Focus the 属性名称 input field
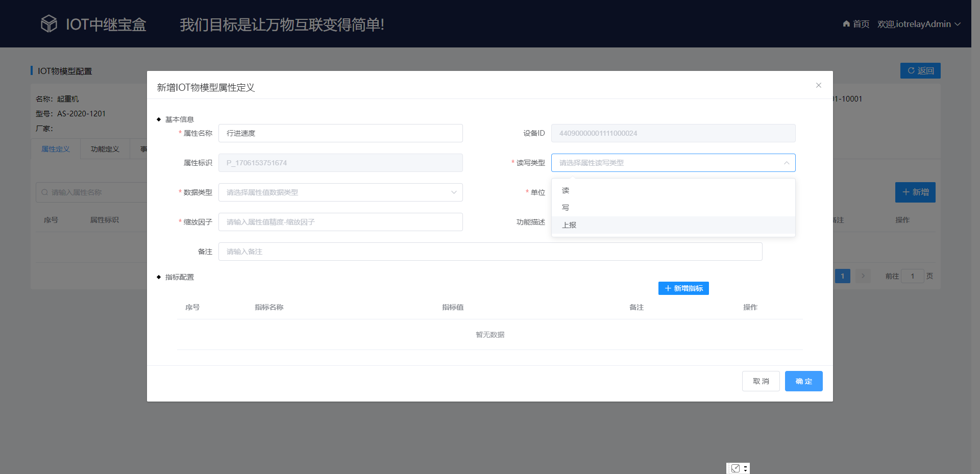The image size is (980, 474). pyautogui.click(x=340, y=133)
